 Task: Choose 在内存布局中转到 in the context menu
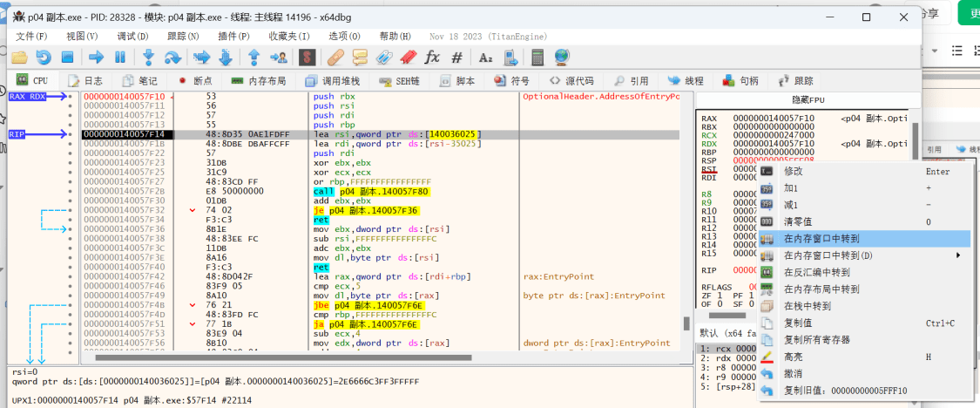pos(864,289)
